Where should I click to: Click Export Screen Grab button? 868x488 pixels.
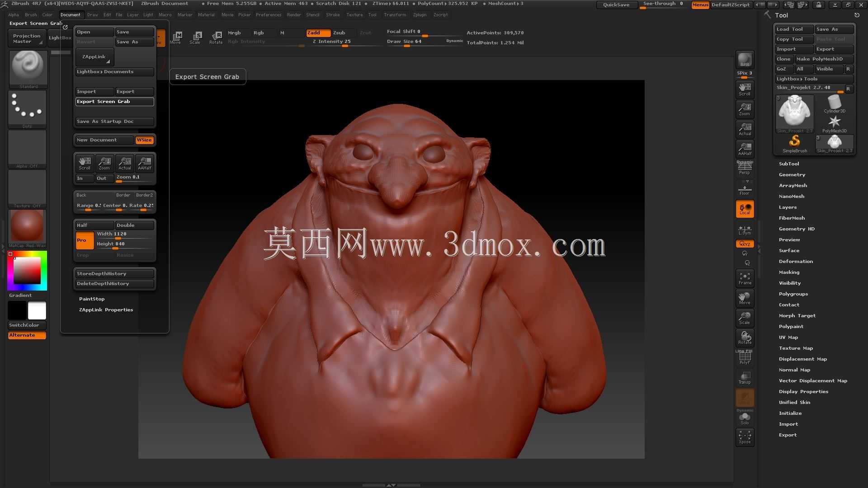point(115,102)
